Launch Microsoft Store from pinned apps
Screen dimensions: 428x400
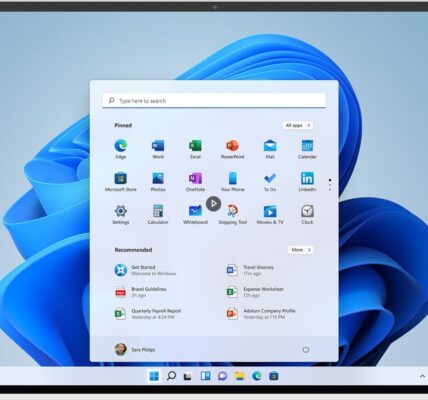pos(121,182)
